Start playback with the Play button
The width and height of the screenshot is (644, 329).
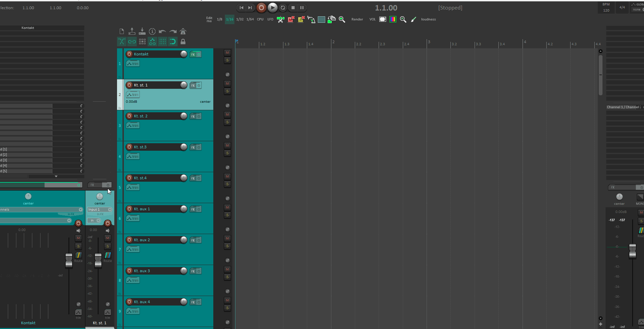point(273,7)
